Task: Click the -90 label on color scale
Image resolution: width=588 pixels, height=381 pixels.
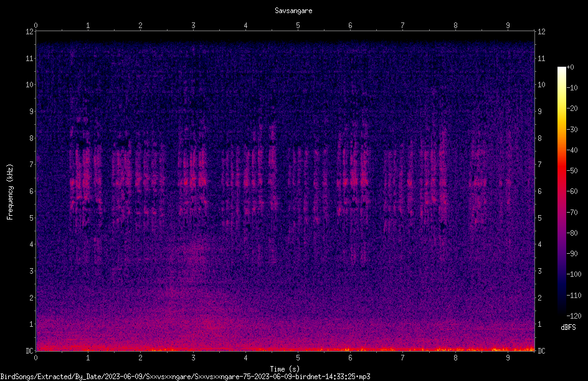Action: pyautogui.click(x=572, y=254)
